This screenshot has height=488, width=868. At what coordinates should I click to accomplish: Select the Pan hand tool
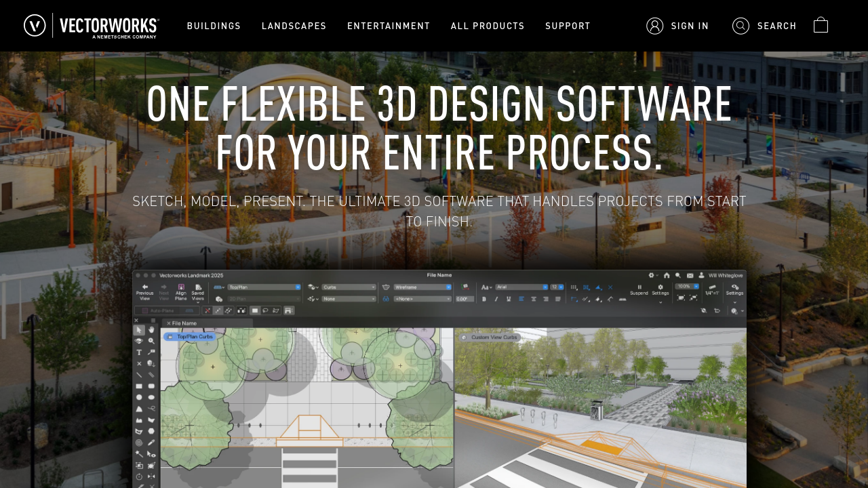[x=151, y=329]
